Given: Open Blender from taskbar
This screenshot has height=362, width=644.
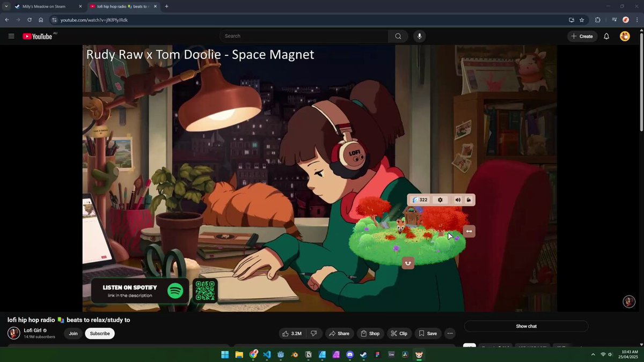Looking at the screenshot, I should point(295,354).
